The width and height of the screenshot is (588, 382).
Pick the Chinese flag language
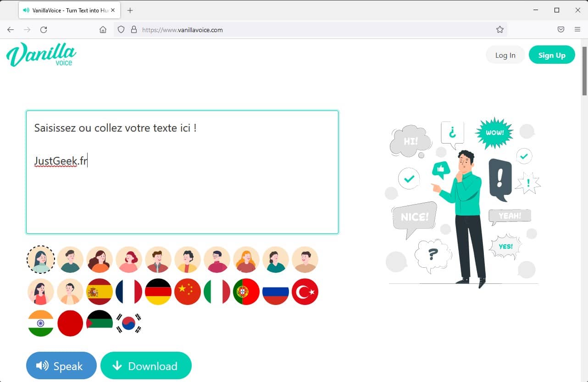click(188, 292)
